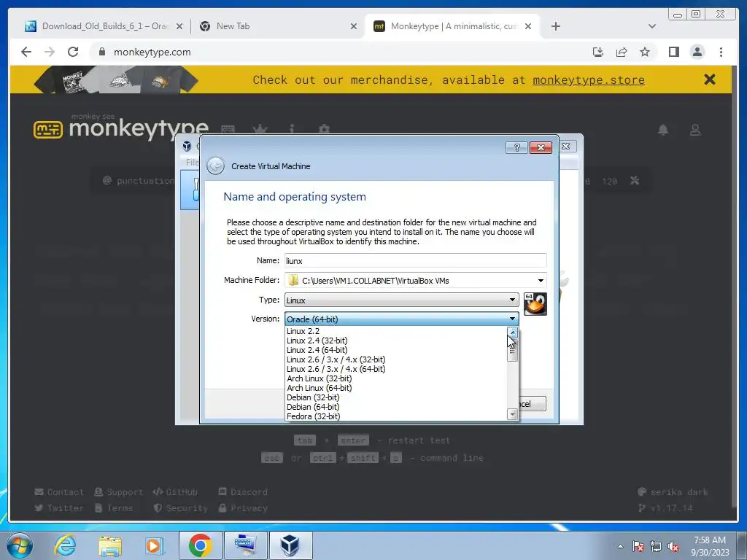The height and width of the screenshot is (560, 747).
Task: Expand the Machine Folder dropdown
Action: tap(541, 281)
